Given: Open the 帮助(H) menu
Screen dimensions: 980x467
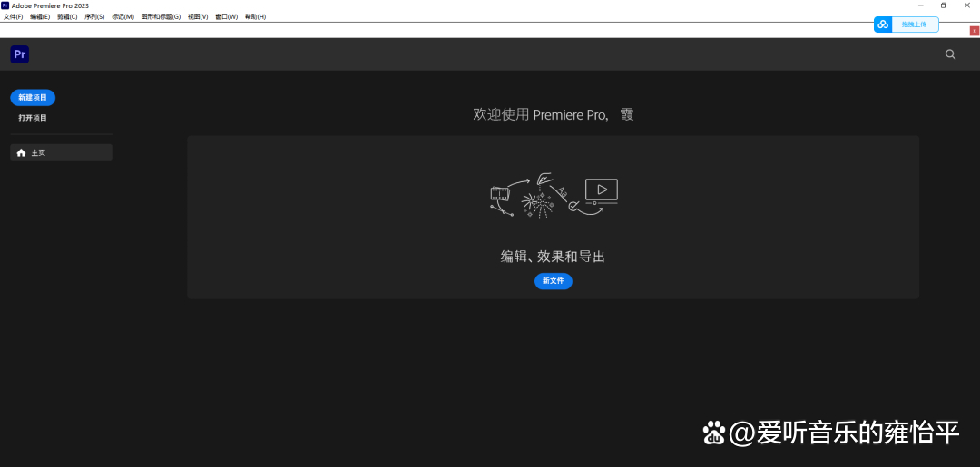Looking at the screenshot, I should (x=255, y=17).
